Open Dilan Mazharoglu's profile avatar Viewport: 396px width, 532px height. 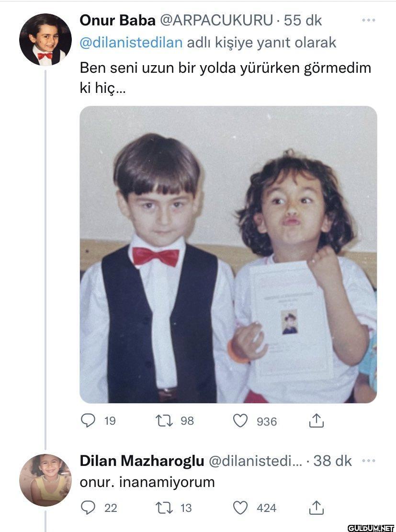[45, 480]
